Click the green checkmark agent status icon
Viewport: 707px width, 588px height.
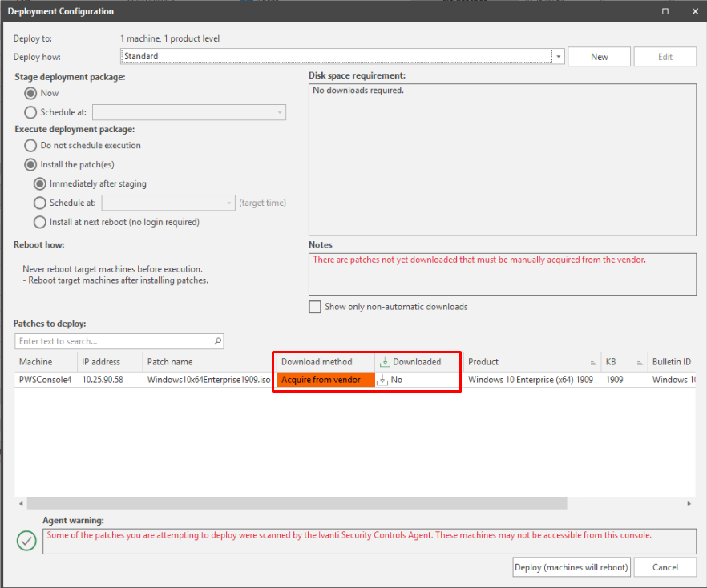point(26,542)
